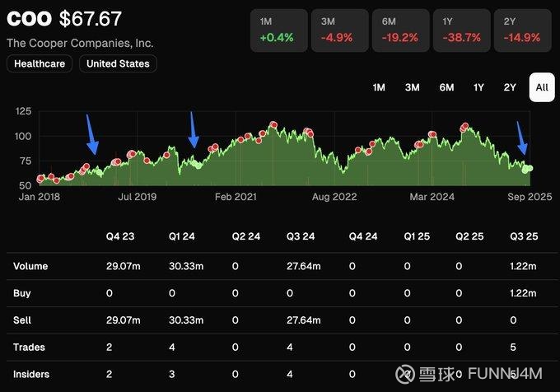The image size is (560, 392).
Task: Click the Trades row label
Action: pos(29,348)
